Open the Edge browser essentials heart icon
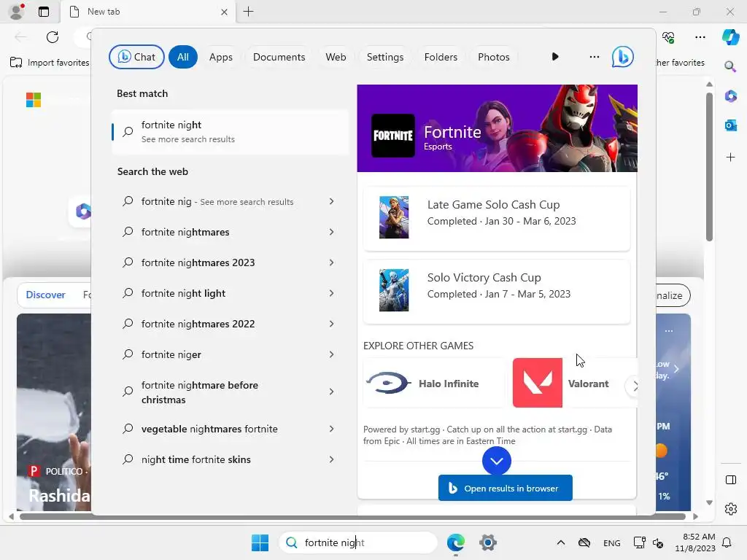 pos(668,37)
